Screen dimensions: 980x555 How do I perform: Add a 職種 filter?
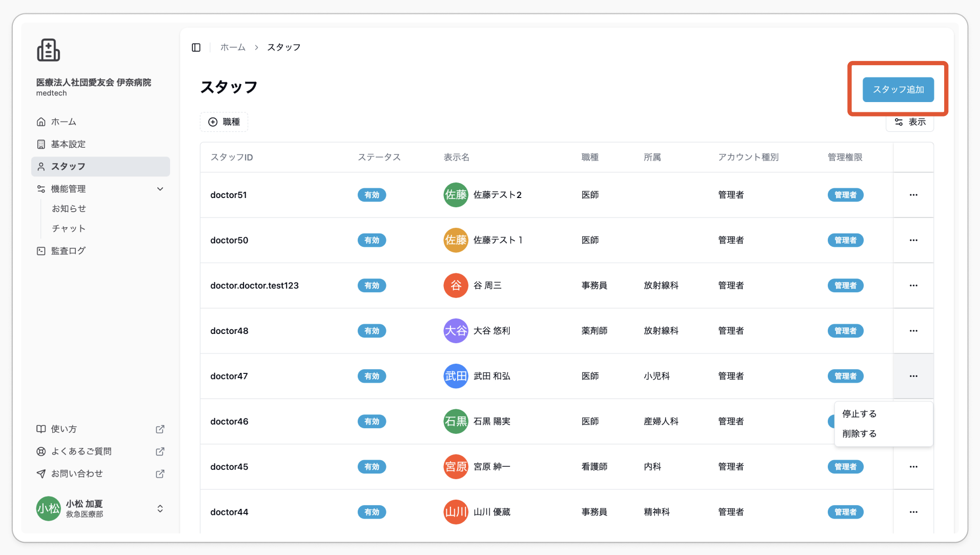point(224,122)
